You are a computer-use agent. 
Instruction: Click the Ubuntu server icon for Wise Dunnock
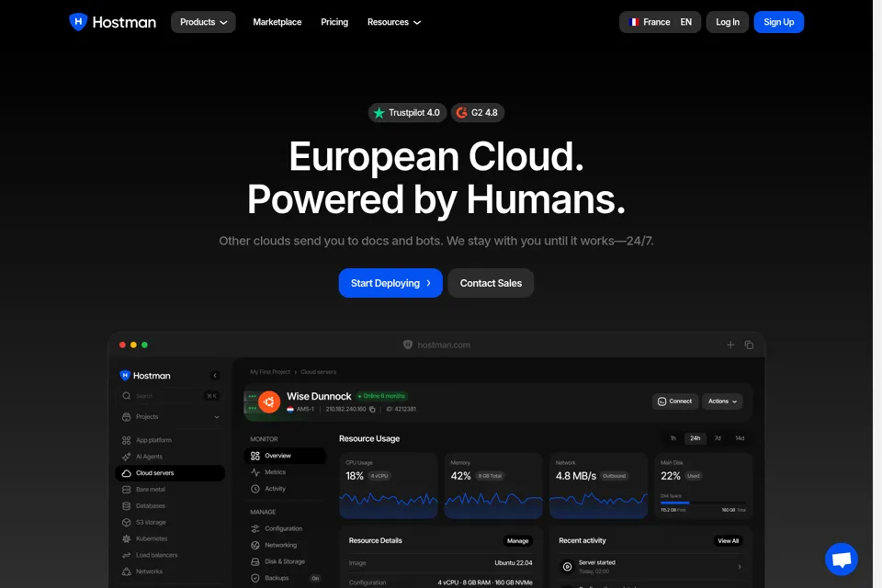pyautogui.click(x=269, y=401)
